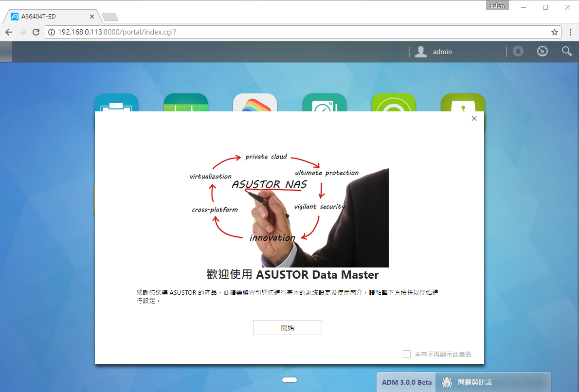Open the teal gauge-style desktop app icon
Image resolution: width=579 pixels, height=392 pixels.
click(324, 102)
